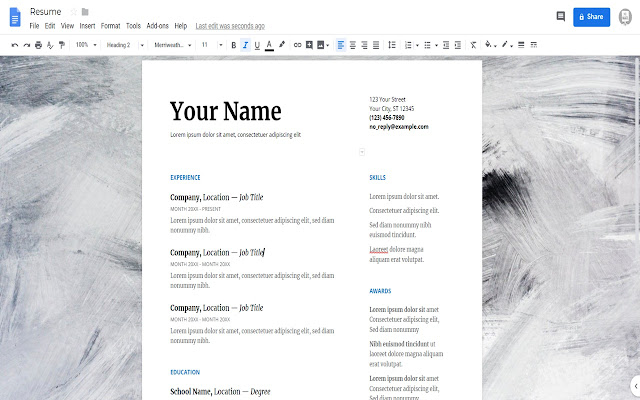Click the misspelled word 'Laoreet'

tap(379, 249)
